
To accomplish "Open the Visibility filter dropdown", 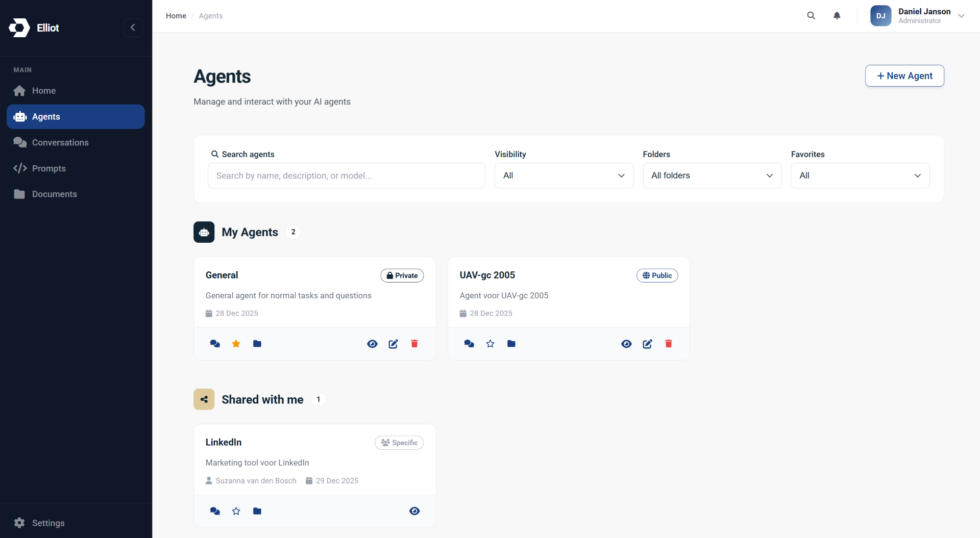I will click(x=563, y=175).
